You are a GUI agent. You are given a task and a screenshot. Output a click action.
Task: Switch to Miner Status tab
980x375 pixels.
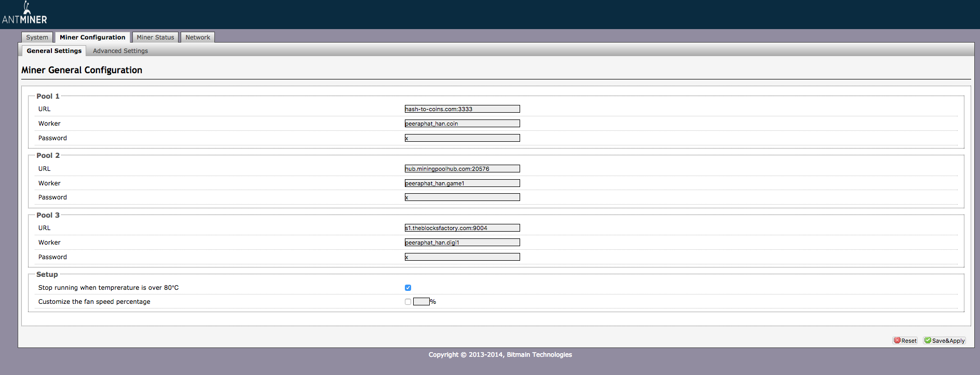point(155,37)
